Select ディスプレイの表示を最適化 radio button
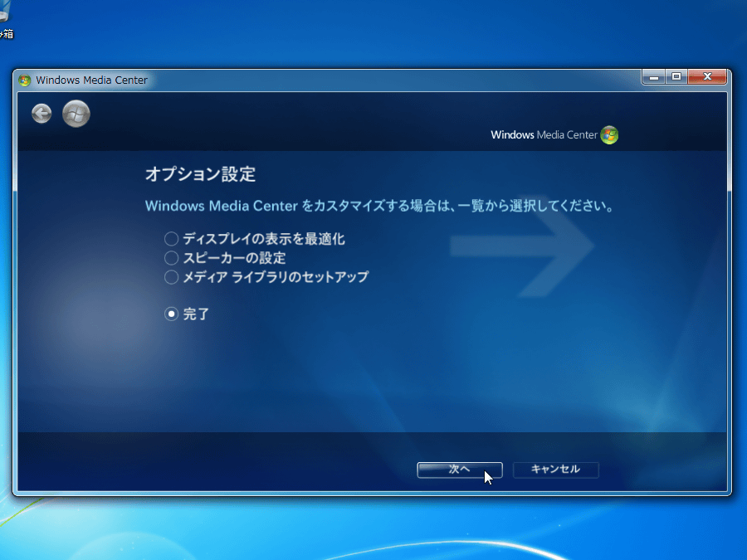The height and width of the screenshot is (560, 747). 172,239
